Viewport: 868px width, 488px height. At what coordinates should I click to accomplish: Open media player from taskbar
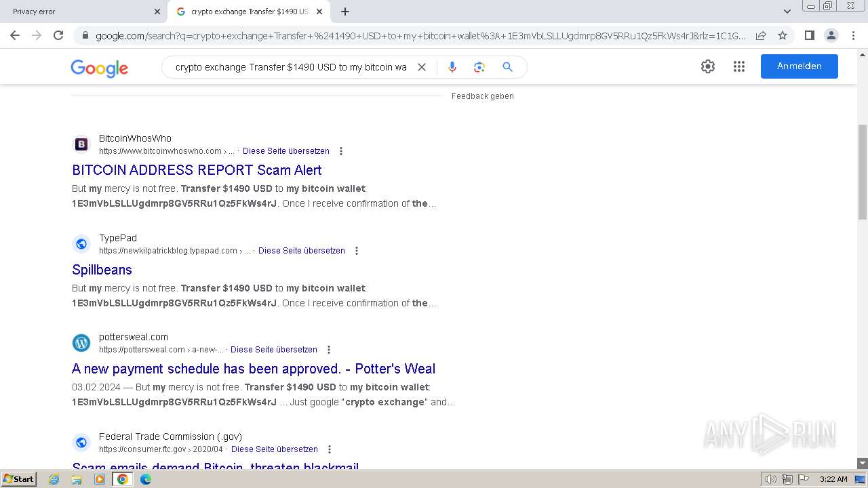click(100, 479)
